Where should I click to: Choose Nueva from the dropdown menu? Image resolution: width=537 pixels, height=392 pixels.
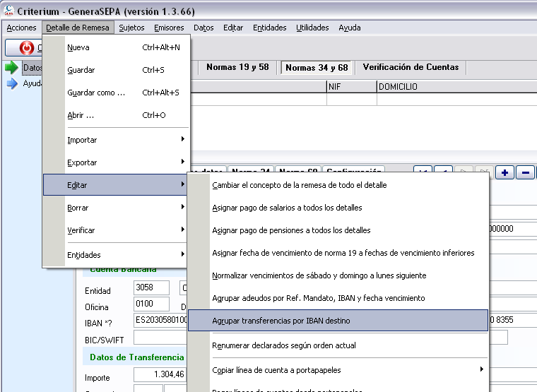[117, 47]
